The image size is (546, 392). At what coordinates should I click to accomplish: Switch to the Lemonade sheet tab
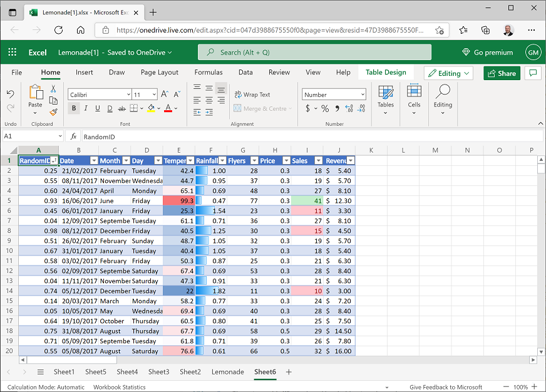227,372
